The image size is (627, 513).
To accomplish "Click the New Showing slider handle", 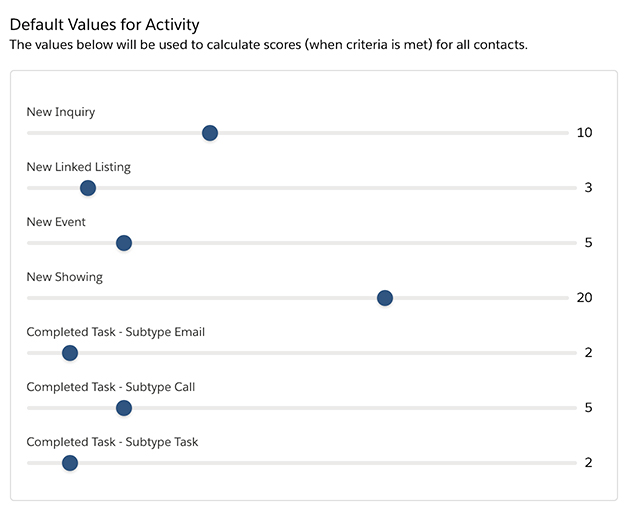I will tap(385, 298).
